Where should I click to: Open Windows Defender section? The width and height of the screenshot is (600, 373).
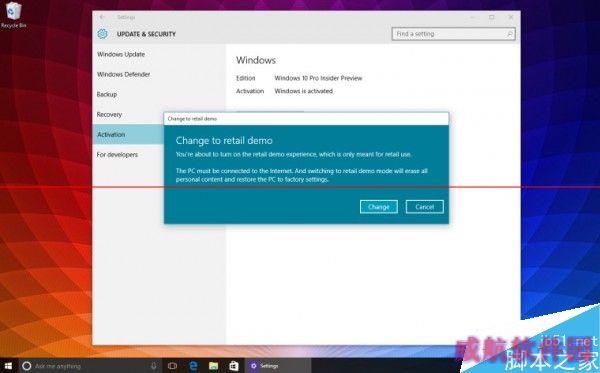[x=123, y=74]
